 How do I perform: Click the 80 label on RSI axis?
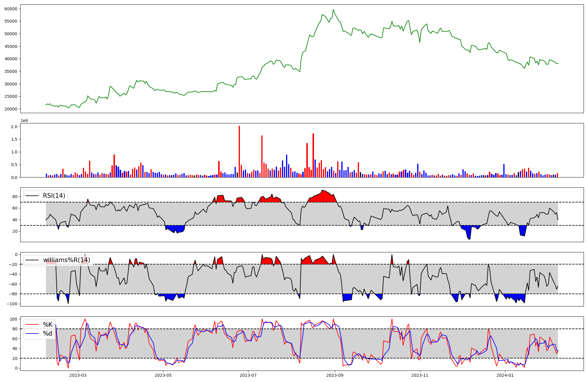point(15,197)
